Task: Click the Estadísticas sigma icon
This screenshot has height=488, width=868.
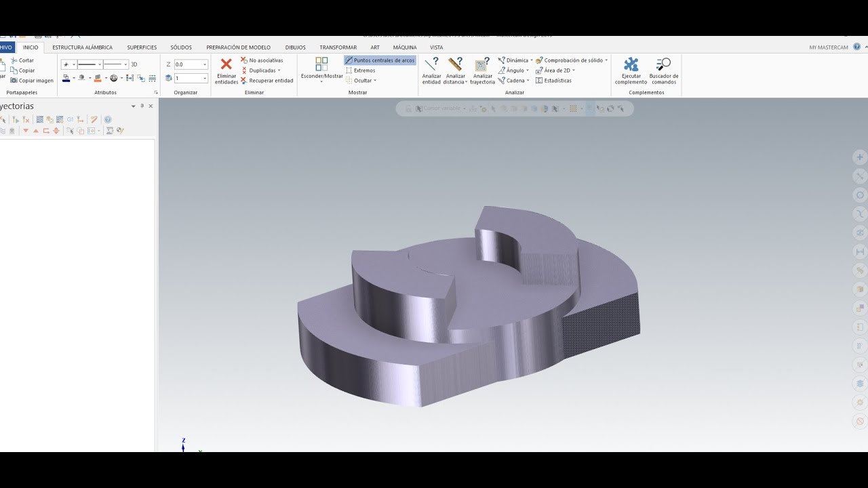Action: pyautogui.click(x=538, y=80)
